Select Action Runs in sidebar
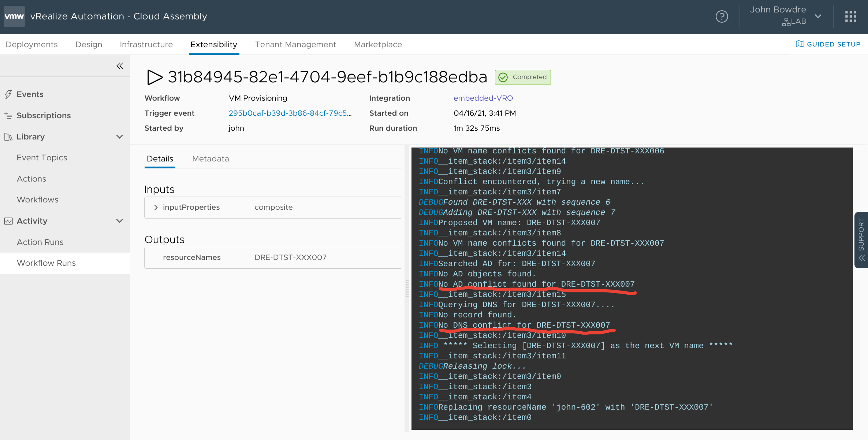 click(x=40, y=242)
